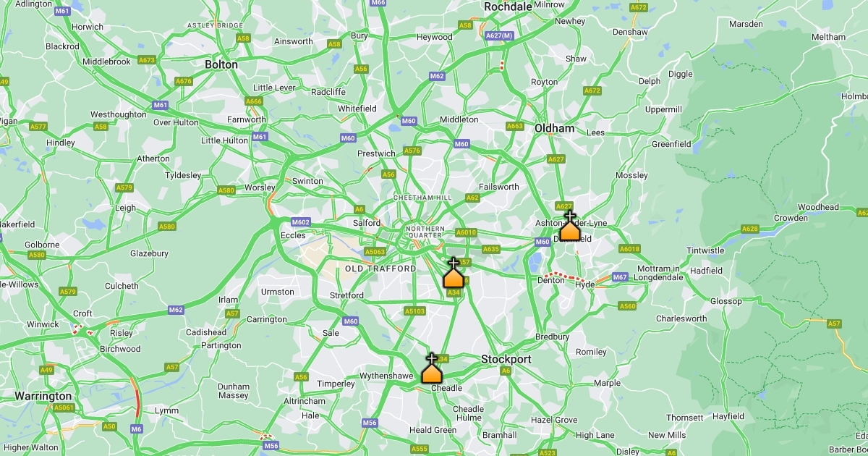This screenshot has width=868, height=456.
Task: Click the M67 motorway shield near Hyde
Action: pyautogui.click(x=620, y=277)
